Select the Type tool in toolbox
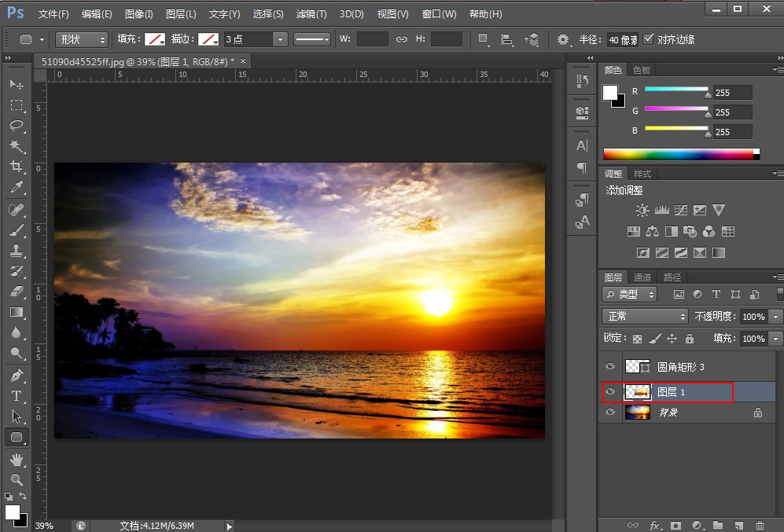 [17, 395]
